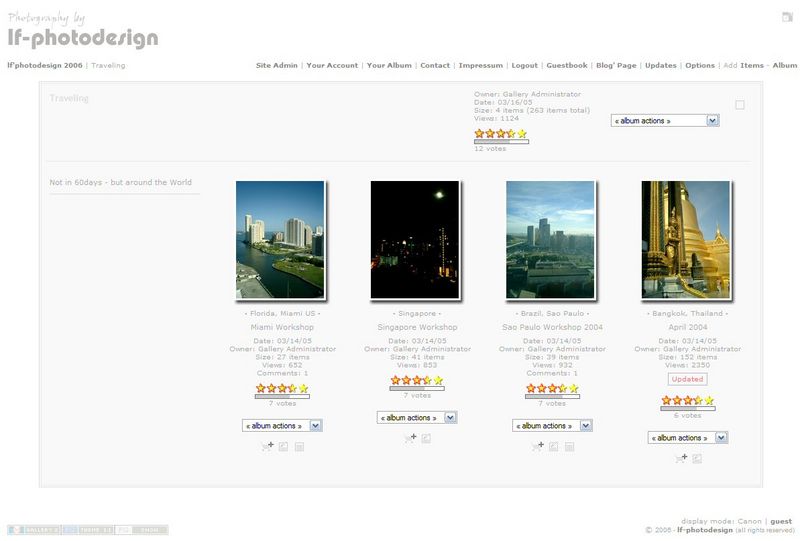Open the Traveling album actions dropdown
Screen dimensions: 800x541
point(665,120)
